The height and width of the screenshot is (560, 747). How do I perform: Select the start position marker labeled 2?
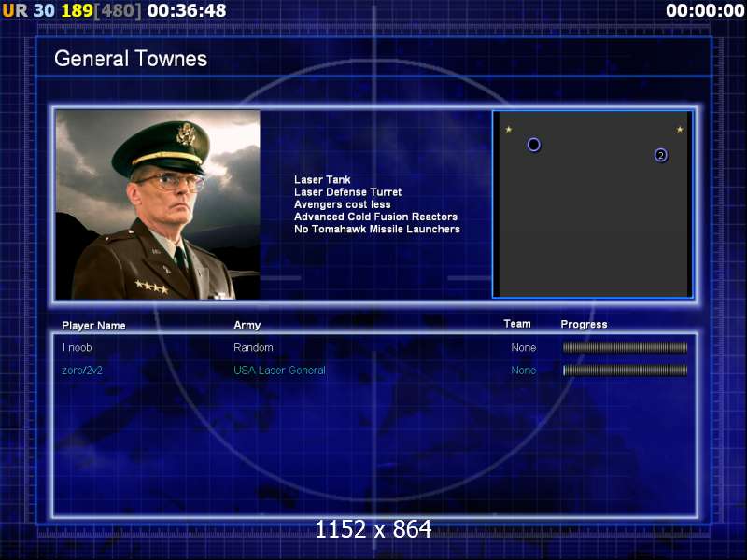(661, 155)
